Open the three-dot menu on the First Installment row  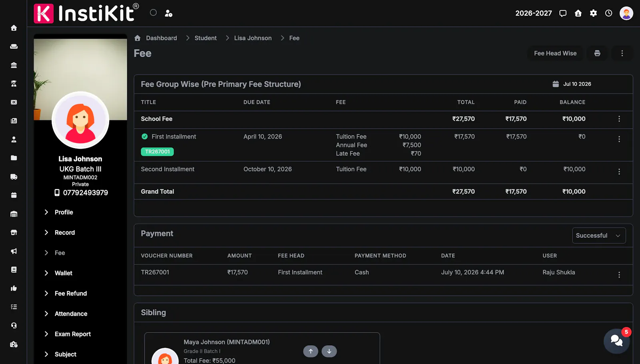[x=619, y=139]
